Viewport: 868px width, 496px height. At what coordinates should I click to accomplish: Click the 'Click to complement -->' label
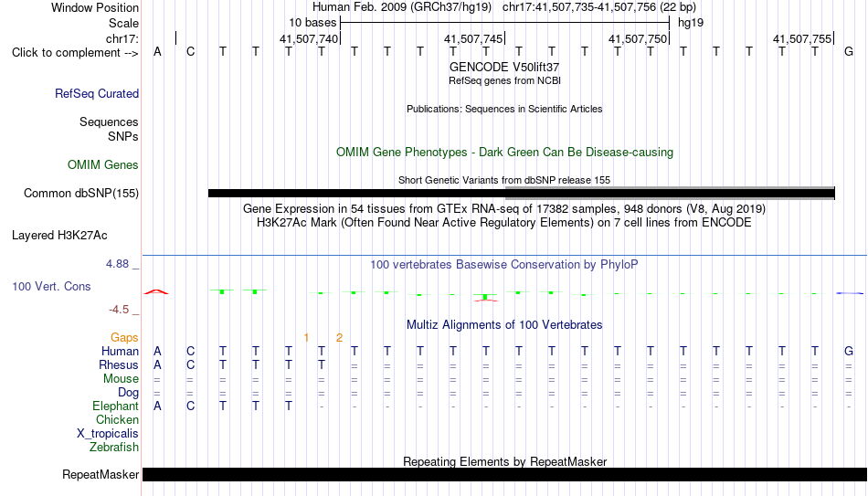pyautogui.click(x=75, y=53)
